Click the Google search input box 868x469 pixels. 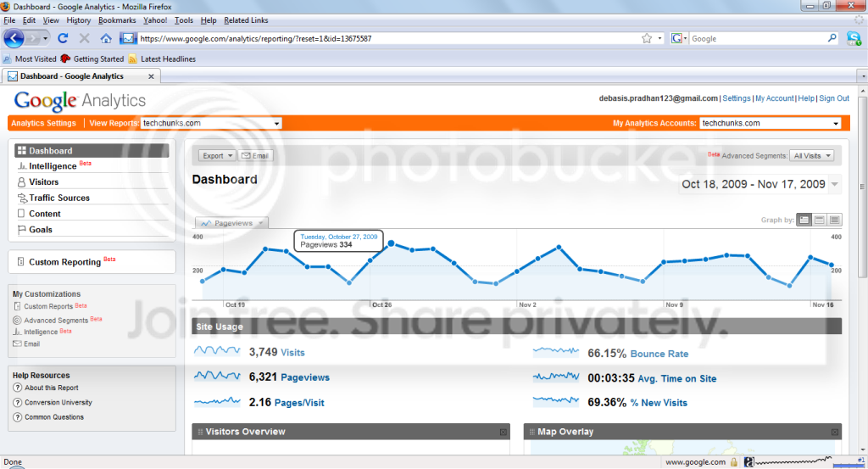coord(757,38)
